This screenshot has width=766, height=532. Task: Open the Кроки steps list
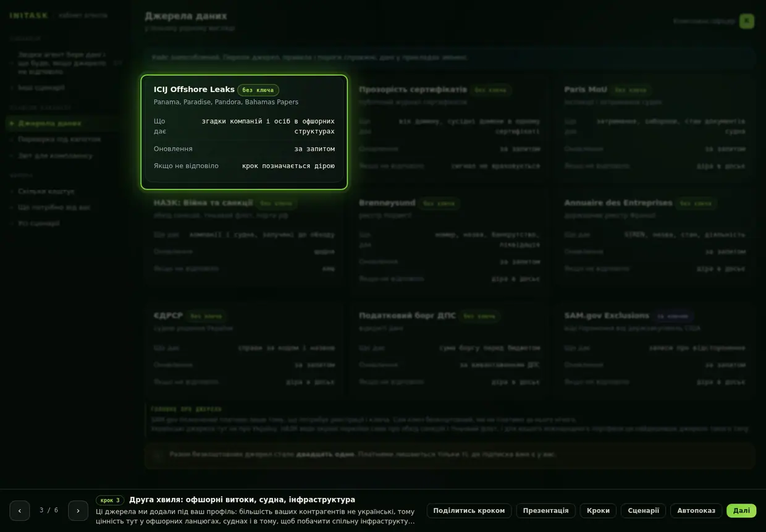pyautogui.click(x=598, y=510)
